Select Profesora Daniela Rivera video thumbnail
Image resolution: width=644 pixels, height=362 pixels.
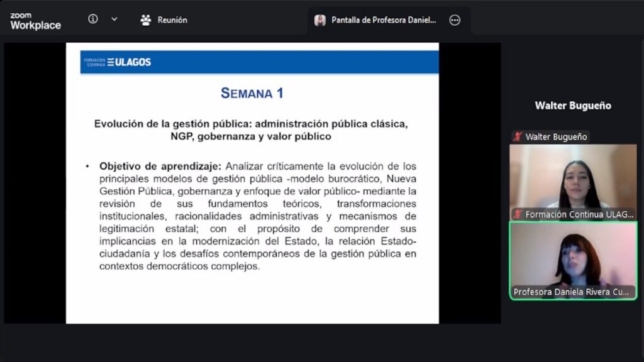tap(573, 261)
